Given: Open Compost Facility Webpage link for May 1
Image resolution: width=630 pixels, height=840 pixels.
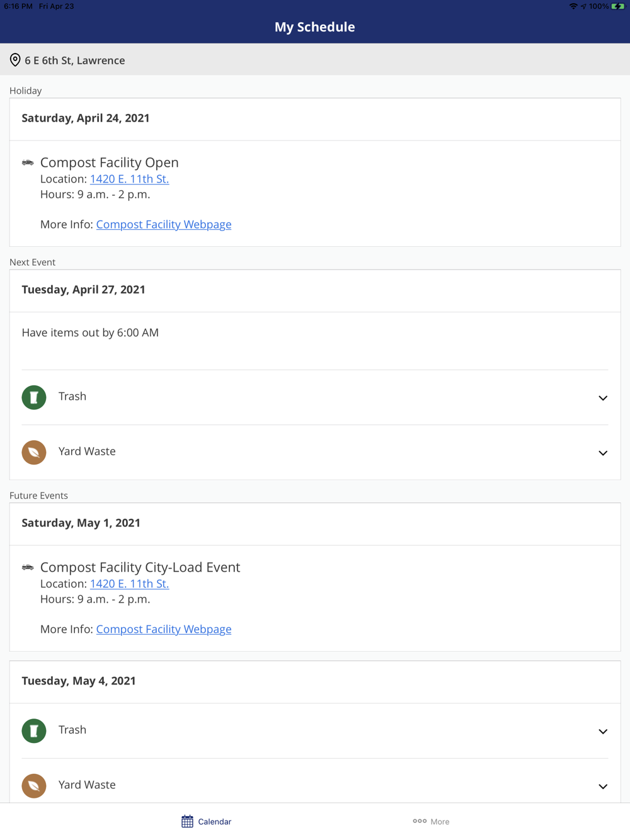Looking at the screenshot, I should tap(164, 629).
